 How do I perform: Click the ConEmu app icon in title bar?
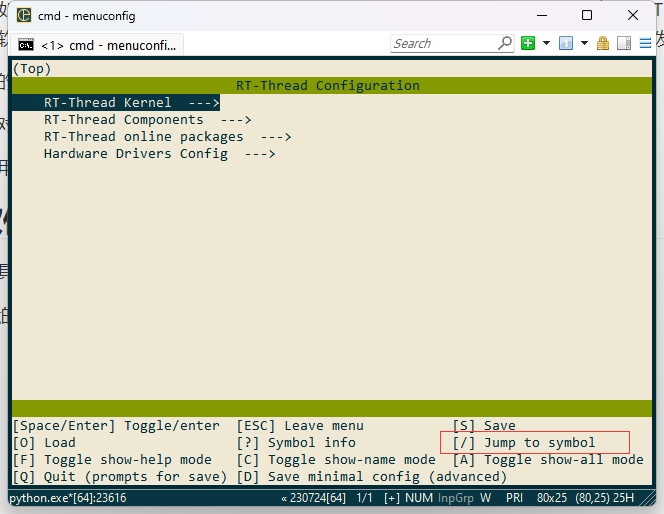(24, 15)
